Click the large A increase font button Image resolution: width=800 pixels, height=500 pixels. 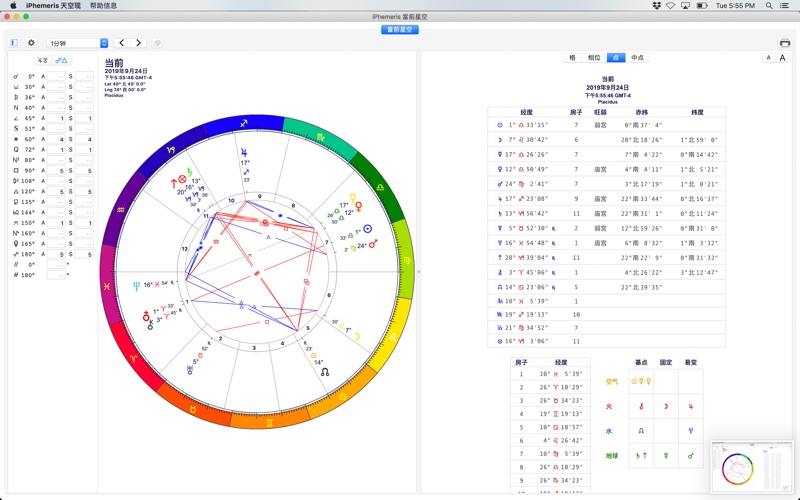click(x=782, y=58)
